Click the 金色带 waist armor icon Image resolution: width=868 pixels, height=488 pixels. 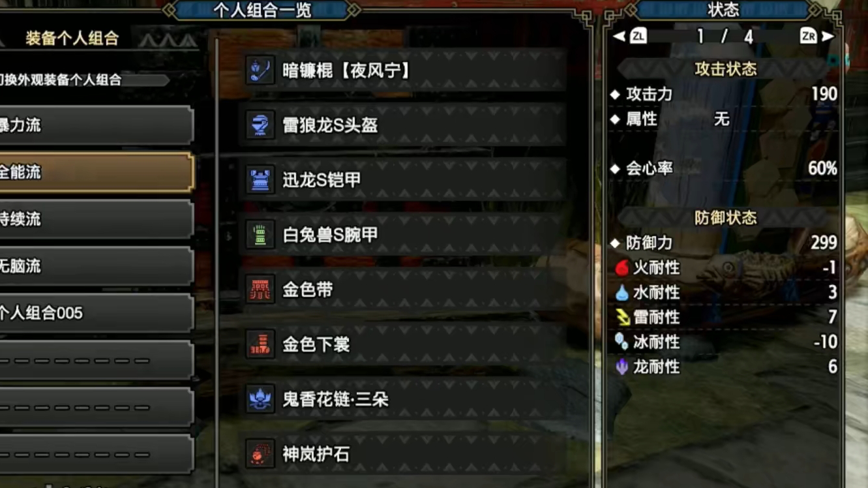tap(260, 289)
